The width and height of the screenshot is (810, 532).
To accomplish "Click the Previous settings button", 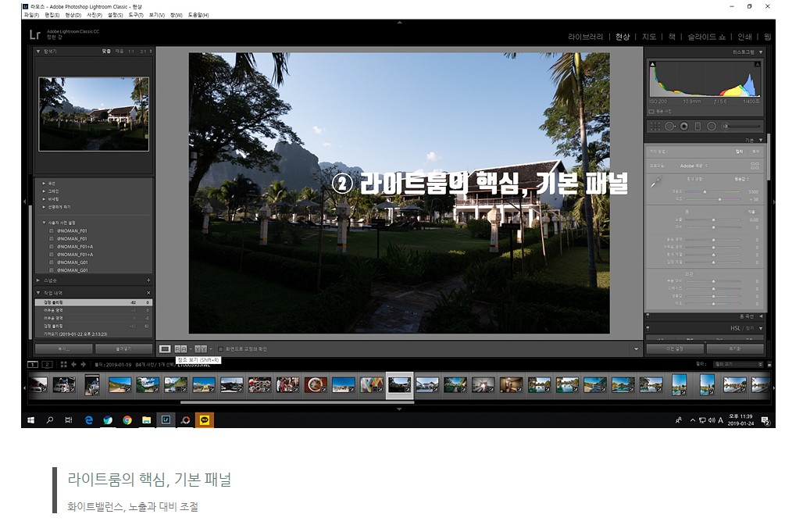I will (x=675, y=348).
